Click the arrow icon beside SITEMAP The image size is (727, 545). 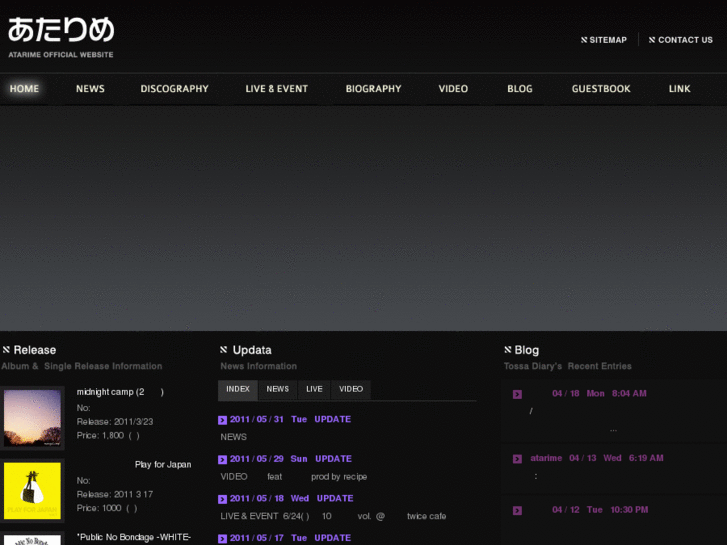584,40
